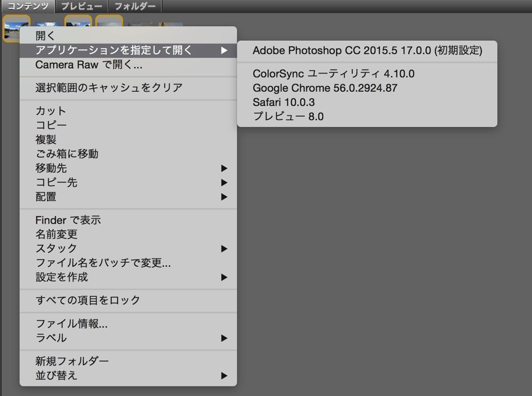Expand the 移動先 submenu
Viewport: 532px width, 396px height.
[128, 168]
